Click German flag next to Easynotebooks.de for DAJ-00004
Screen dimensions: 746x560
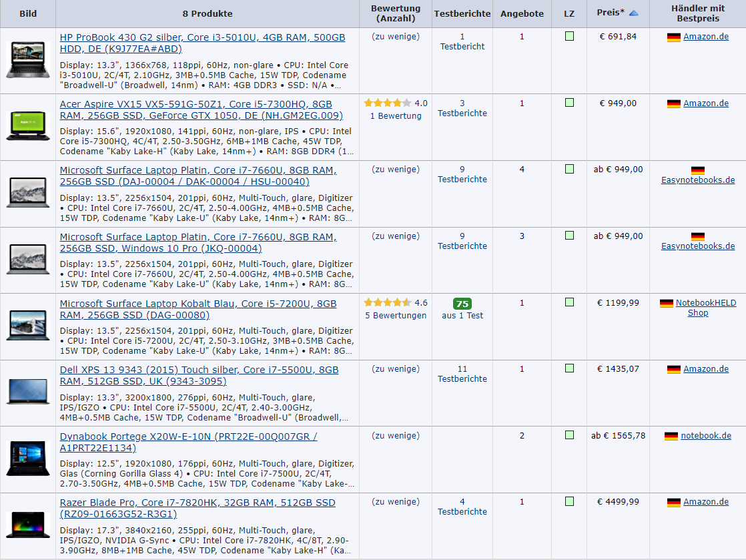pos(697,170)
